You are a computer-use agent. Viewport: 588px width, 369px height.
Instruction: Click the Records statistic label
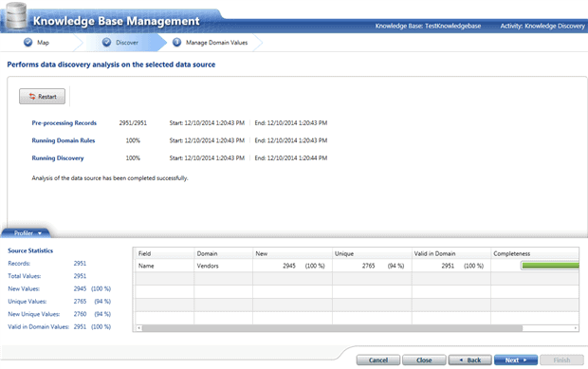pos(19,264)
